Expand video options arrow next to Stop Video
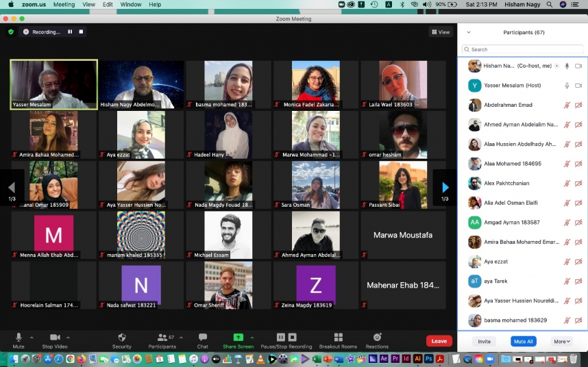 tap(68, 338)
